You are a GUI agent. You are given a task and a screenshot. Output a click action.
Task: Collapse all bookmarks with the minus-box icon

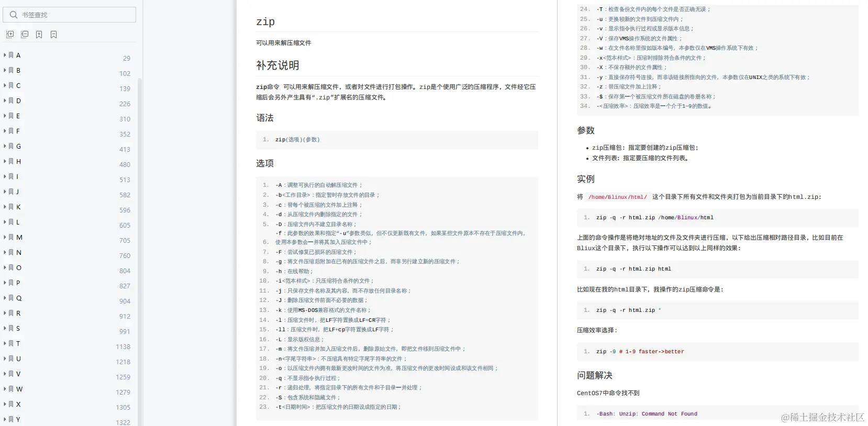tap(24, 35)
